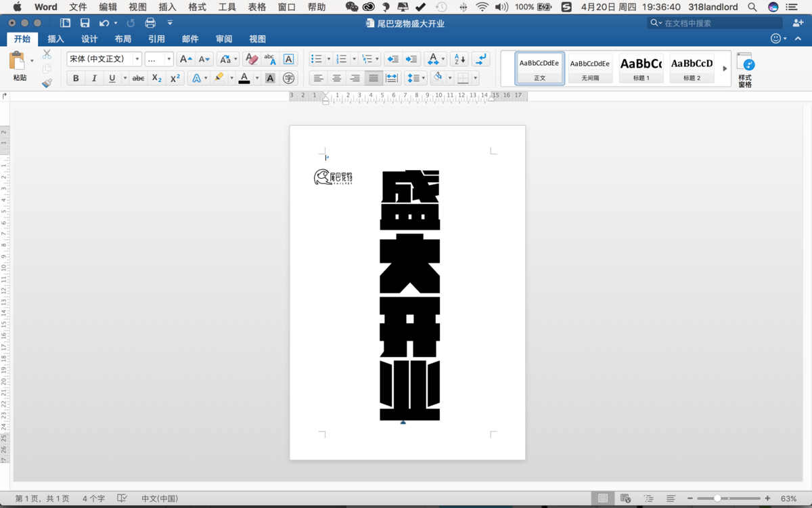Toggle strikethrough formatting

coord(138,79)
